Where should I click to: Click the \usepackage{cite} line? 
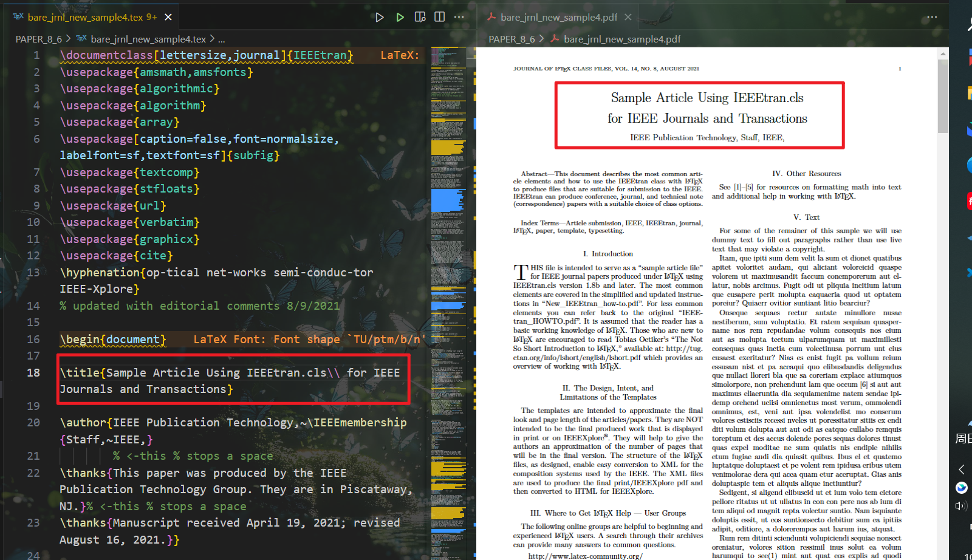point(116,256)
